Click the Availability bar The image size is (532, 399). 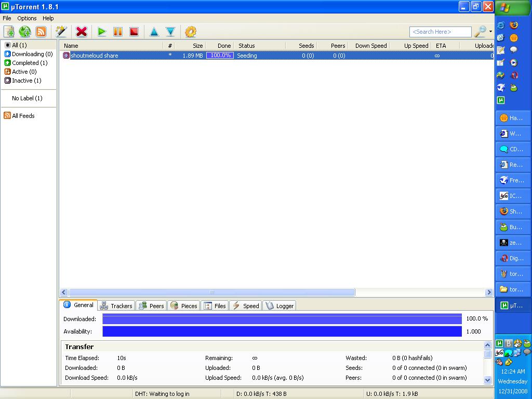[x=282, y=331]
